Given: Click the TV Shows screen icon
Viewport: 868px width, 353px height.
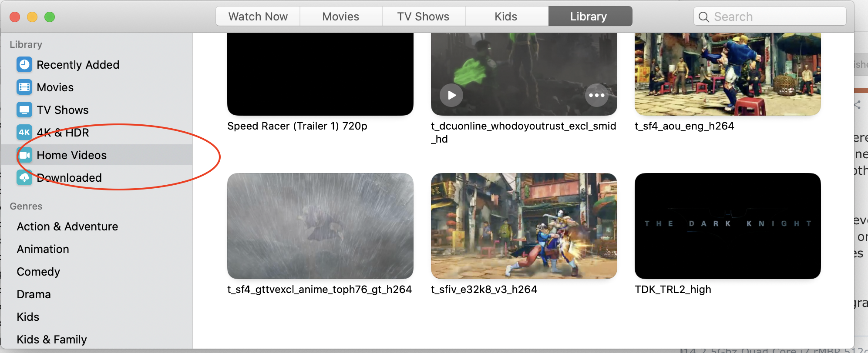Looking at the screenshot, I should (24, 110).
